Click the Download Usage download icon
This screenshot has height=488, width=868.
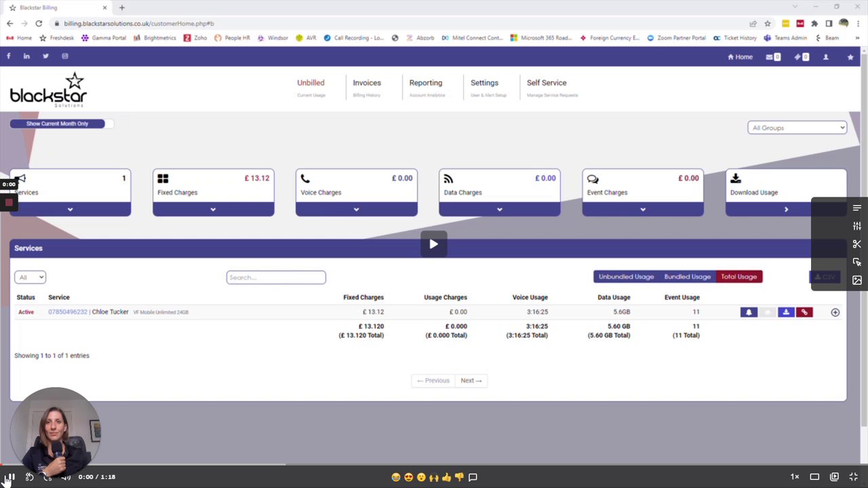(x=736, y=179)
